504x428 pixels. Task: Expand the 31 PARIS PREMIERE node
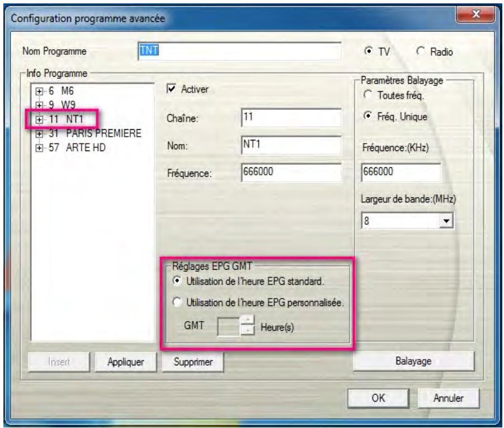[39, 134]
